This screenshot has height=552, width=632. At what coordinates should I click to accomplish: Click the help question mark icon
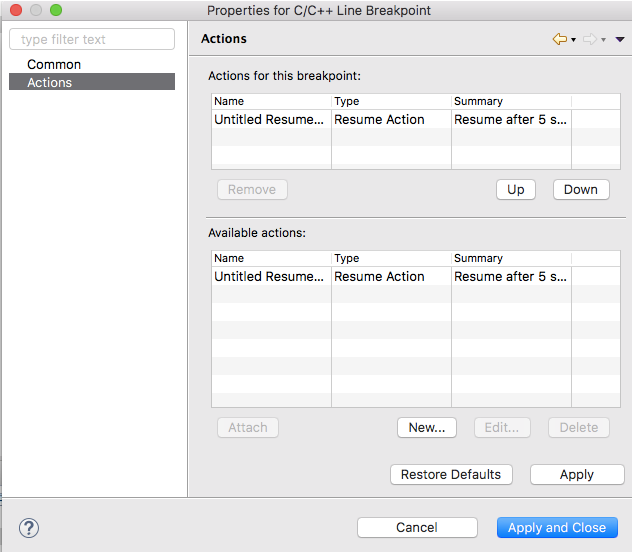coord(28,527)
